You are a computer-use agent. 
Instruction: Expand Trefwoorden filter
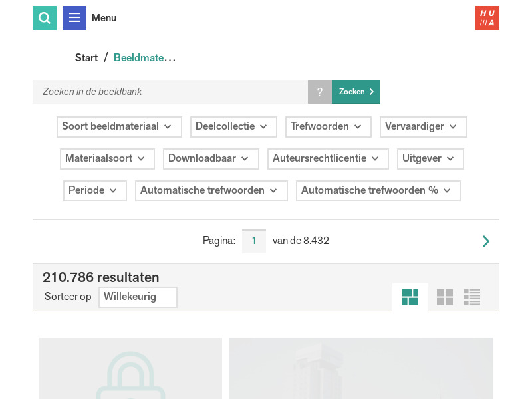[x=329, y=127]
